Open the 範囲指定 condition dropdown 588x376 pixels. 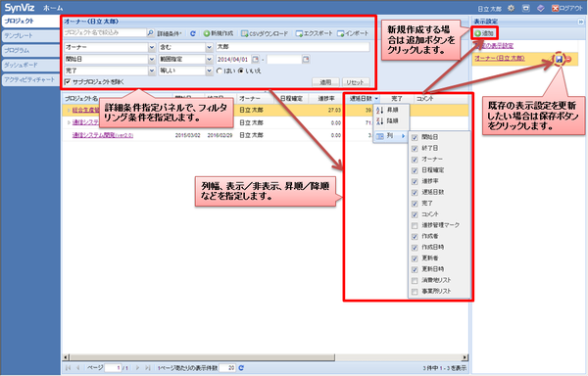210,59
